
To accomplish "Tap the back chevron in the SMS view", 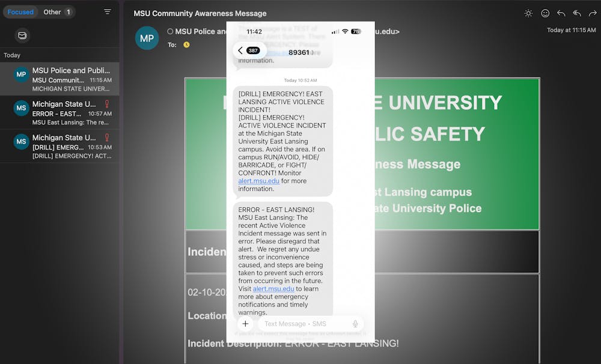I will click(240, 50).
